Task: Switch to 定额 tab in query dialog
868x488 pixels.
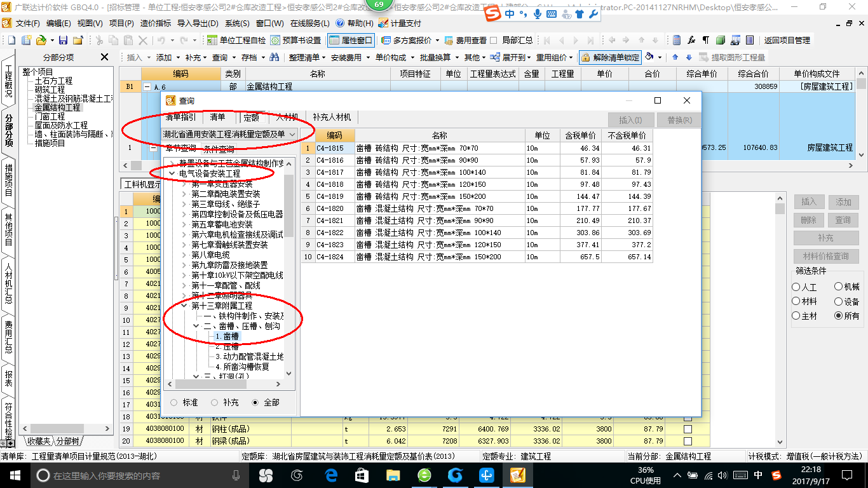Action: tap(251, 118)
